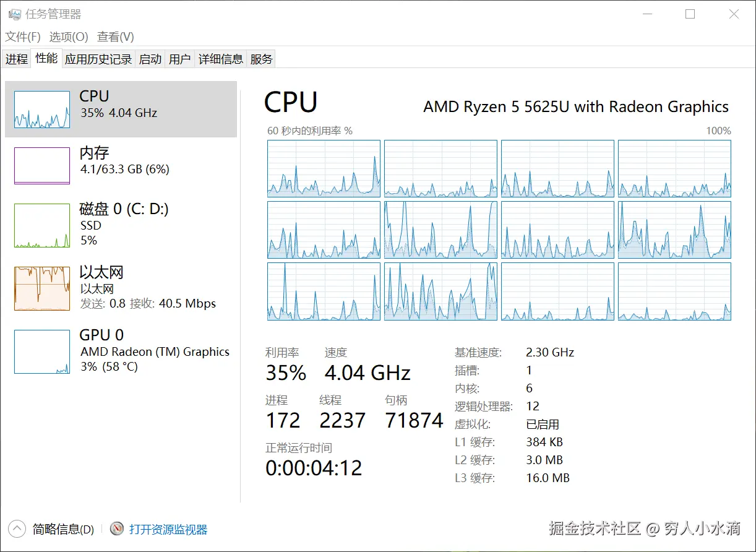Click the first logical processor graph
This screenshot has width=756, height=552.
pos(324,168)
